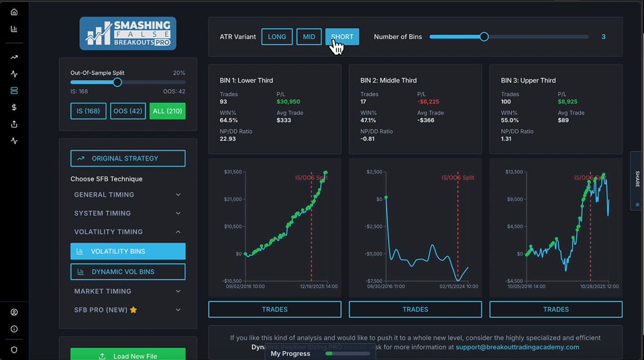The width and height of the screenshot is (644, 360).
Task: Open the user account icon
Action: coord(14,312)
